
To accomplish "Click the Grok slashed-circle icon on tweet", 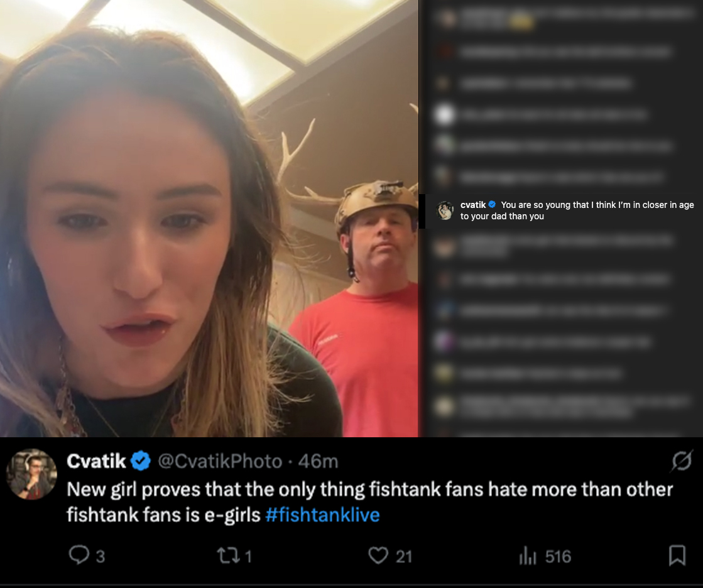I will (682, 460).
